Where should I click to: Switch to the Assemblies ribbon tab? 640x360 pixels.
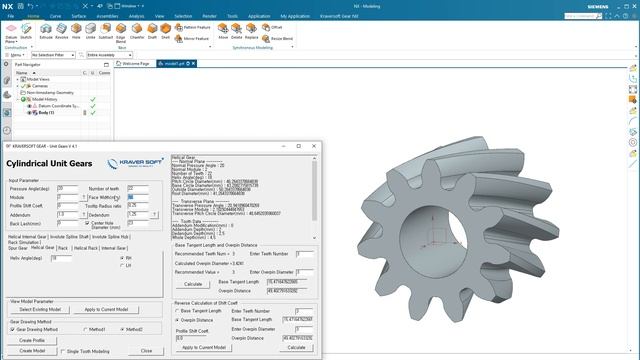[107, 16]
